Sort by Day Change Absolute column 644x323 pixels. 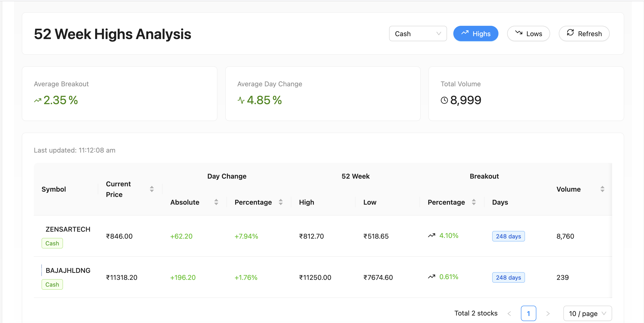pyautogui.click(x=216, y=202)
